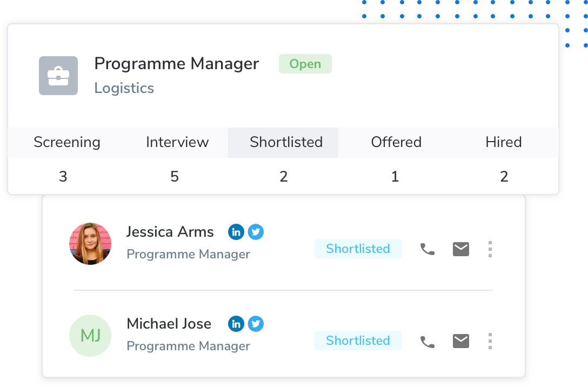This screenshot has height=387, width=588.
Task: Email Jessica Arms via envelope icon
Action: click(461, 249)
